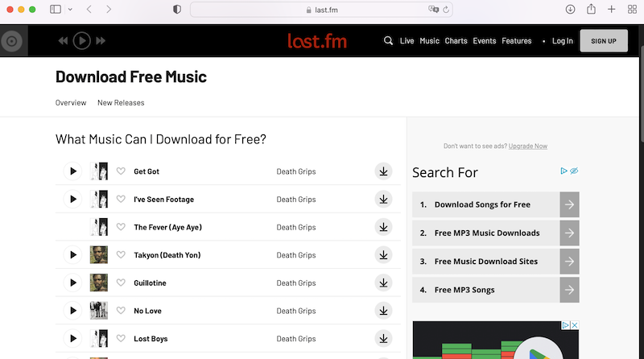Open Free MP3 Songs ad arrow
Image resolution: width=644 pixels, height=359 pixels.
click(569, 290)
